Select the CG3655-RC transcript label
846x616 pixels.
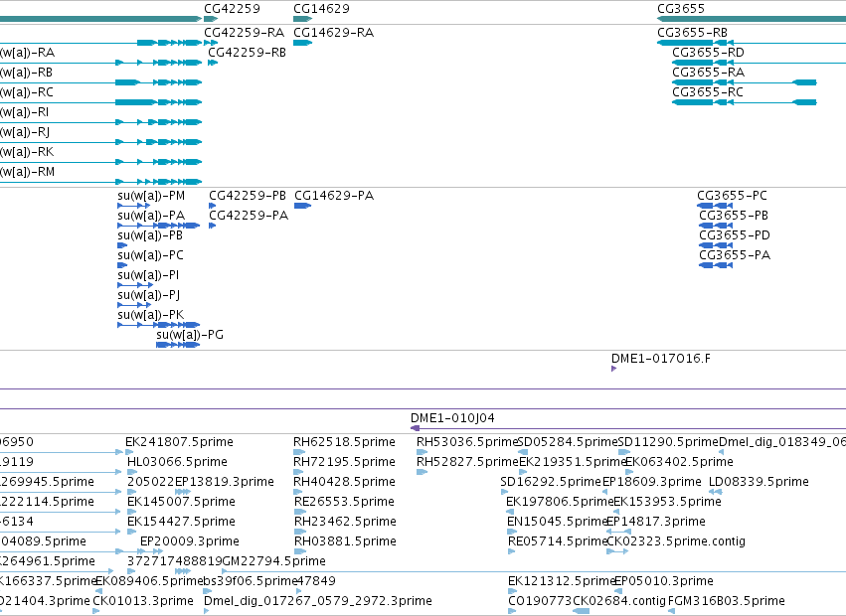pos(708,92)
